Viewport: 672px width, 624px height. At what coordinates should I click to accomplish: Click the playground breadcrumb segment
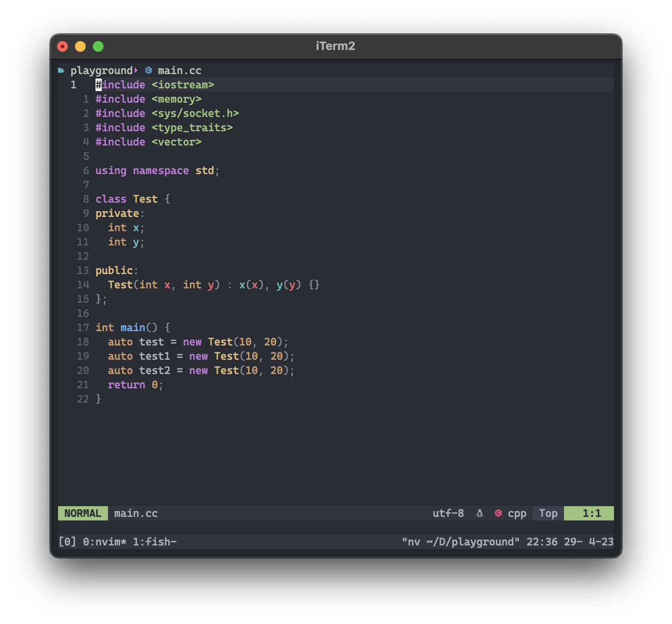click(101, 71)
